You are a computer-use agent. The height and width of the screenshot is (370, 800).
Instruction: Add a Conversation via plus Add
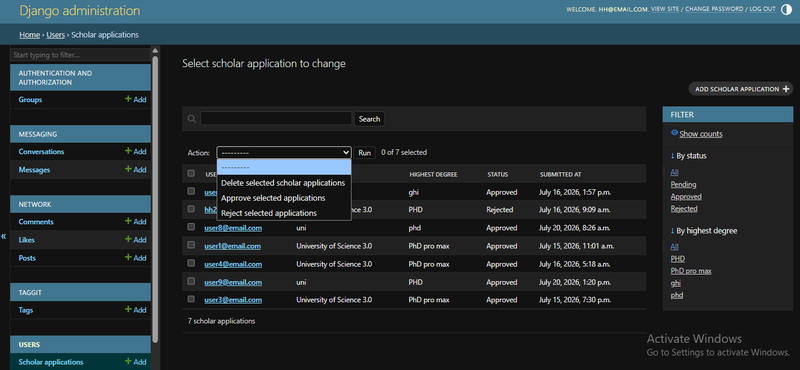coord(136,152)
